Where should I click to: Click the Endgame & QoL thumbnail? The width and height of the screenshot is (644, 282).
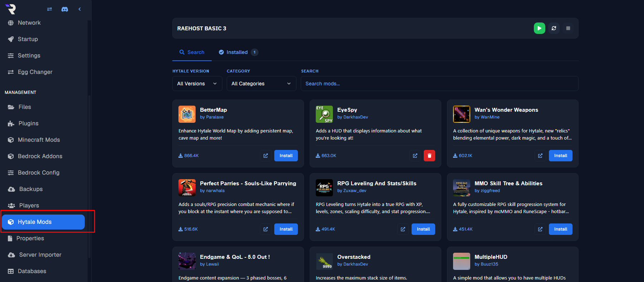[x=187, y=261]
